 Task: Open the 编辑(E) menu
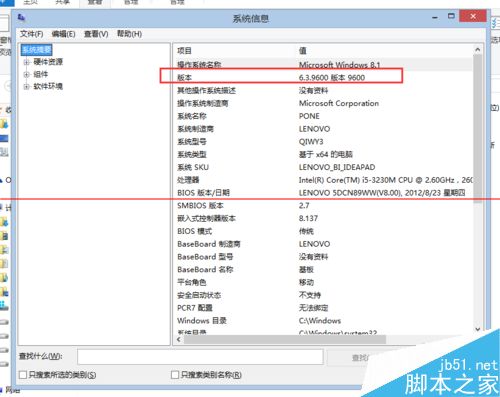(x=63, y=34)
